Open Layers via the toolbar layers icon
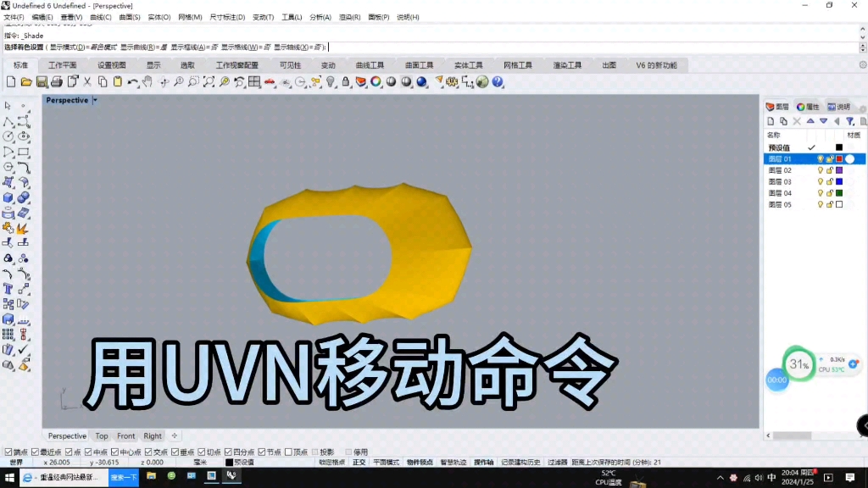This screenshot has width=868, height=488. pos(361,82)
